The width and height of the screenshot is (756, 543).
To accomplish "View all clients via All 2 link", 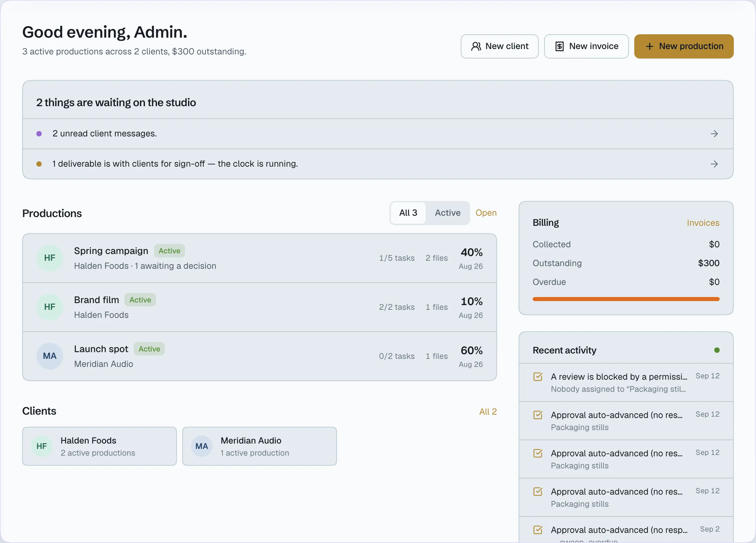I will click(x=488, y=412).
